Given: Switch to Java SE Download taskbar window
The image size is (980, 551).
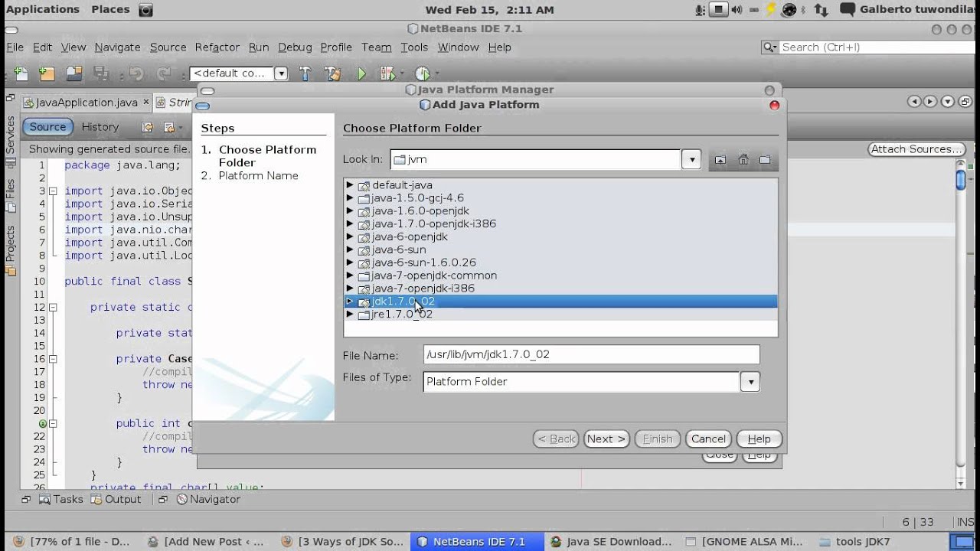Looking at the screenshot, I should (612, 542).
